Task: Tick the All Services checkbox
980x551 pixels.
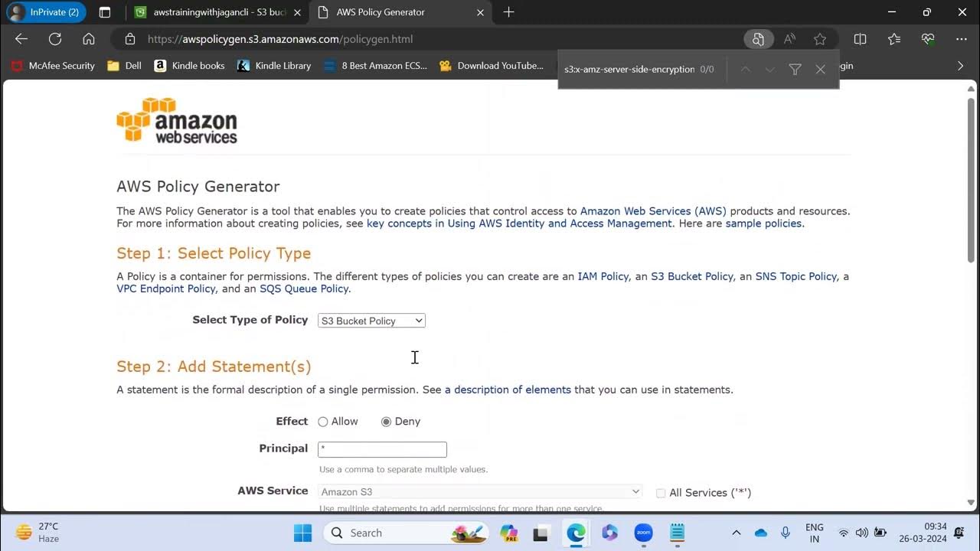Action: [661, 493]
